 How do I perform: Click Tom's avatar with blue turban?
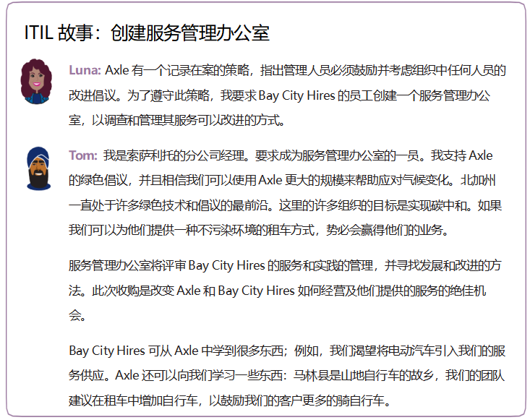point(38,168)
